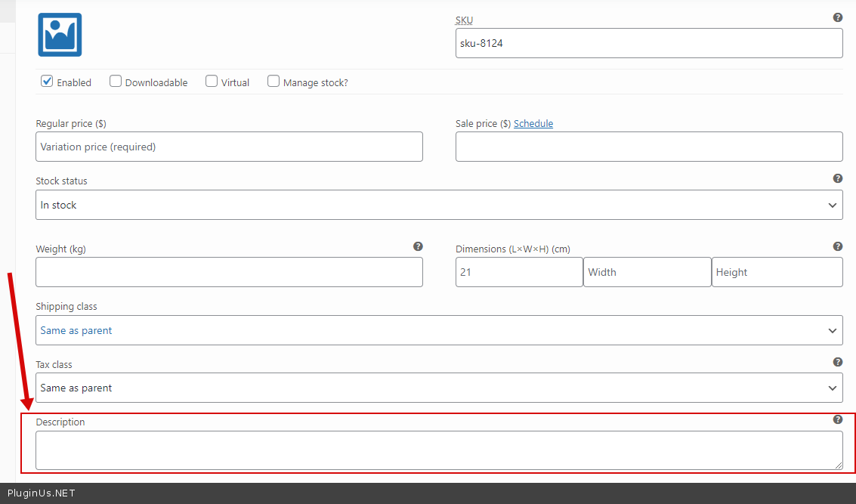Click the Description help tooltip icon

tap(837, 419)
